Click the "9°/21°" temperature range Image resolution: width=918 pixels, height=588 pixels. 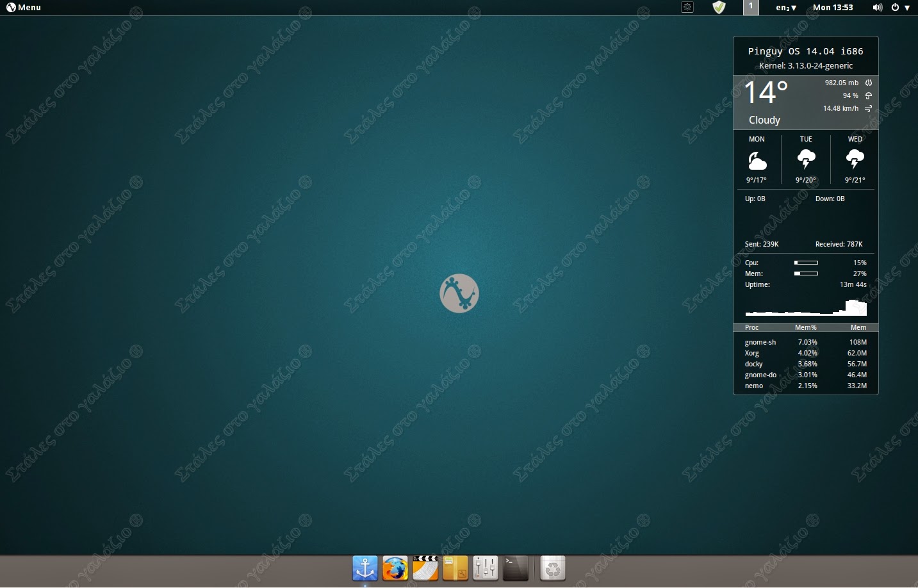coord(855,180)
